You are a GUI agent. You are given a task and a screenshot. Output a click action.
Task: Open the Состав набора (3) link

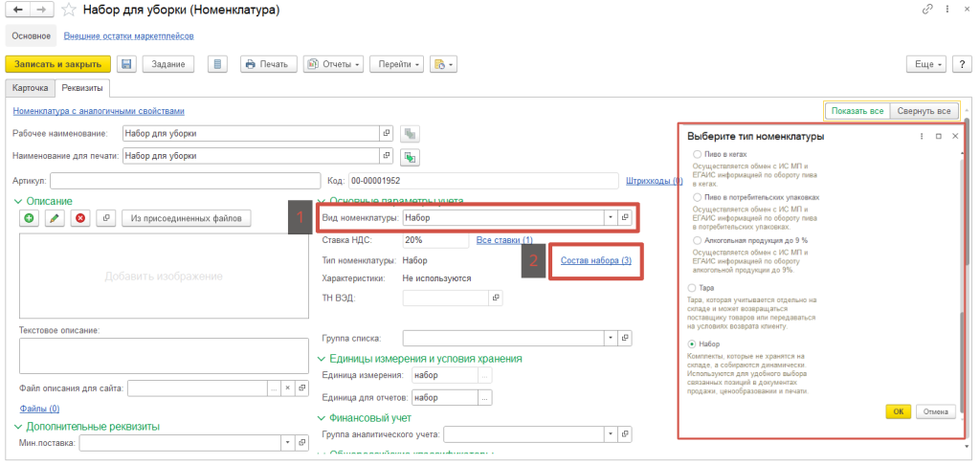(595, 261)
